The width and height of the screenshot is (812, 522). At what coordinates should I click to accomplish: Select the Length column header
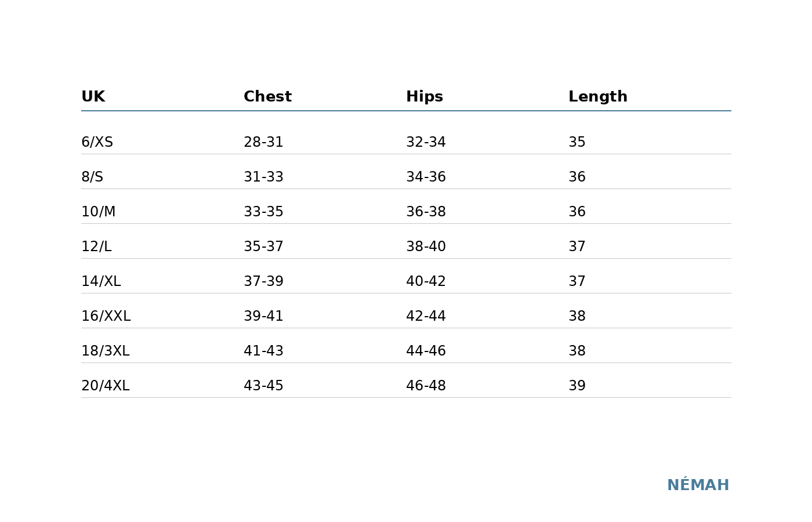(597, 97)
